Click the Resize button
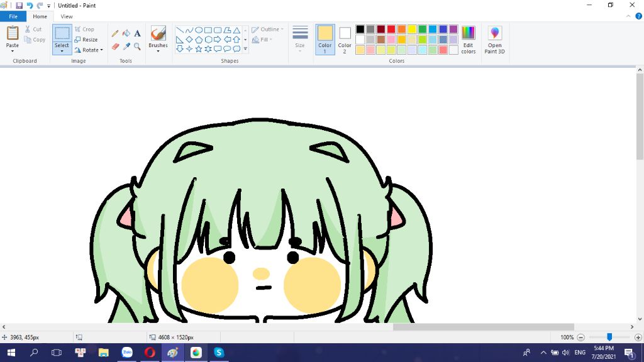Image resolution: width=644 pixels, height=362 pixels. pyautogui.click(x=86, y=40)
